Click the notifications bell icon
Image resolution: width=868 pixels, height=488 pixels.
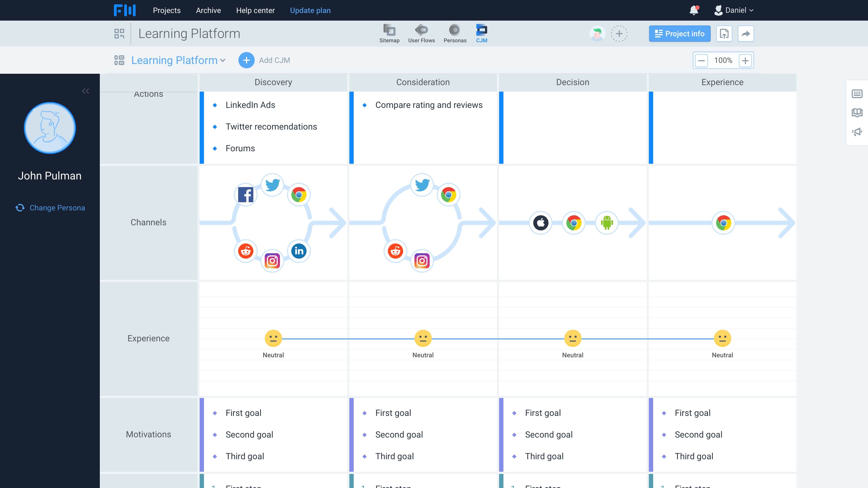(x=693, y=10)
